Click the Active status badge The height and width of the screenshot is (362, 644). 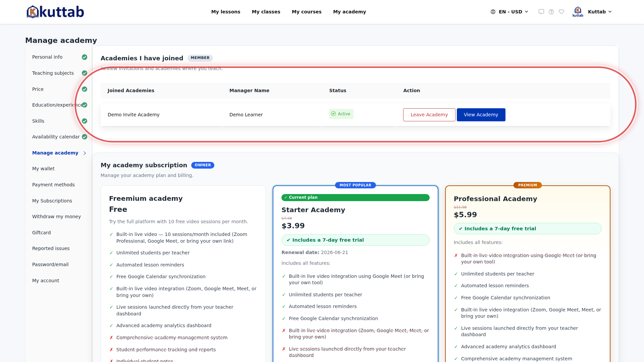pos(341,114)
